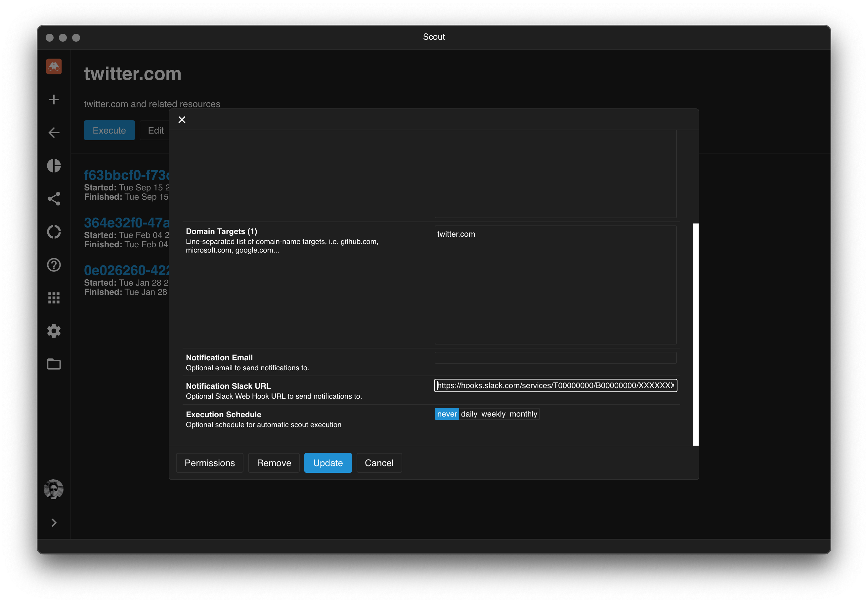This screenshot has height=603, width=868.
Task: Click the Notification Email input field
Action: coord(555,358)
